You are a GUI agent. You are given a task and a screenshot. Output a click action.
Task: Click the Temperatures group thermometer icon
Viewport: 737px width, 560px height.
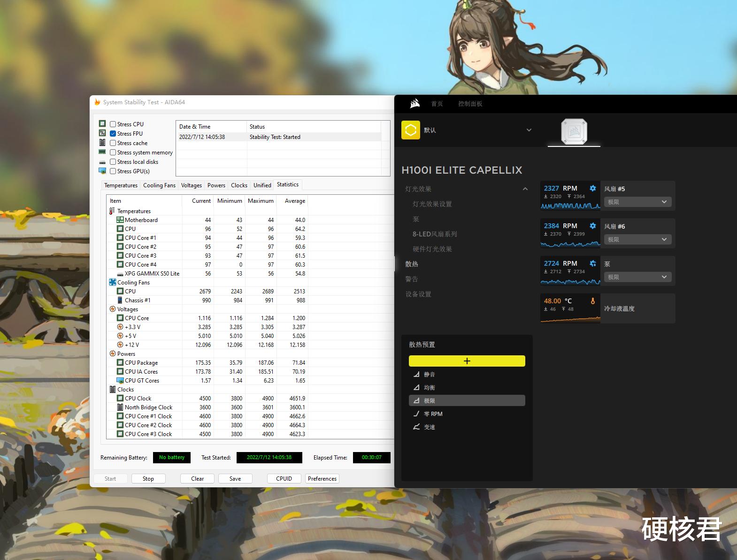tap(112, 211)
